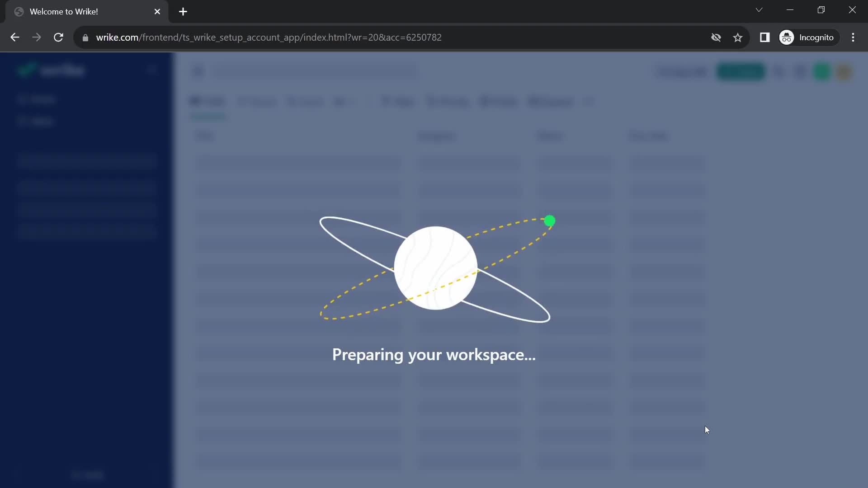Open a new browser tab
868x488 pixels.
click(183, 12)
